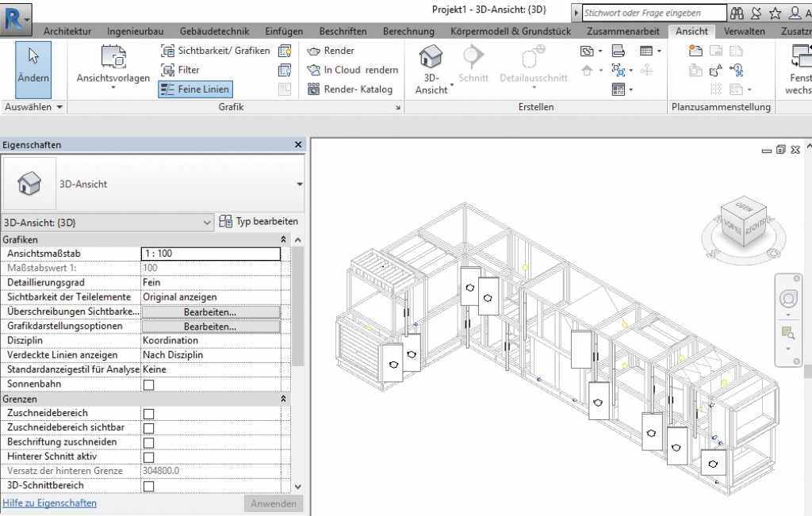Toggle the 3D-Schnittbereich checkbox
Screen dimensions: 812x516
point(148,486)
